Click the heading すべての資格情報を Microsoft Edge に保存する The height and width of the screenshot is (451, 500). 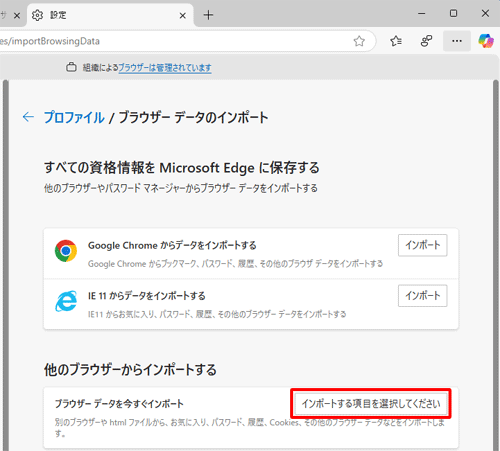182,168
